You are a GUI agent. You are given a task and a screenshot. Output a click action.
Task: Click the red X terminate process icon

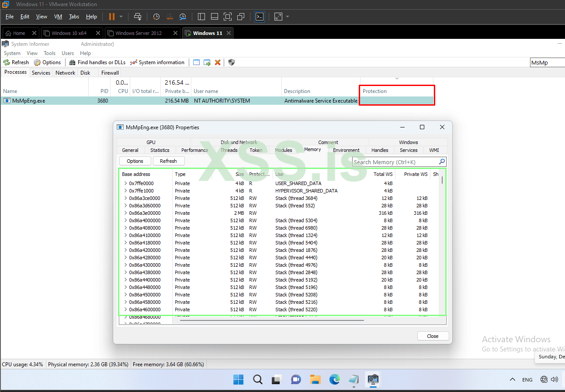point(218,62)
